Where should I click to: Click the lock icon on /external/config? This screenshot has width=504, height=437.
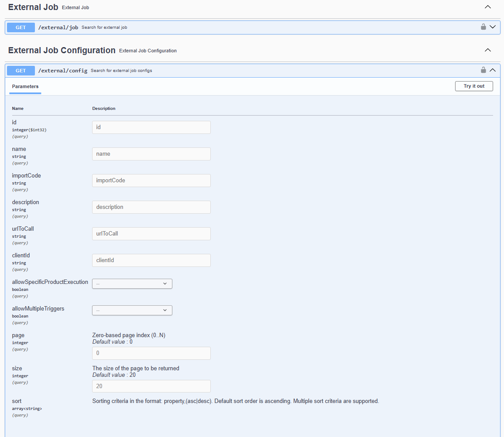[483, 70]
